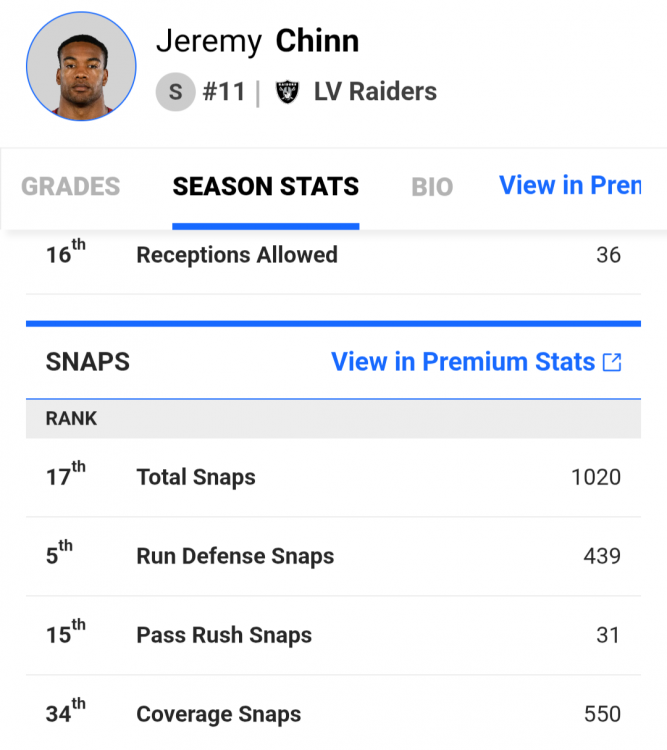
Task: Click the LV Raiders team name
Action: (x=375, y=92)
